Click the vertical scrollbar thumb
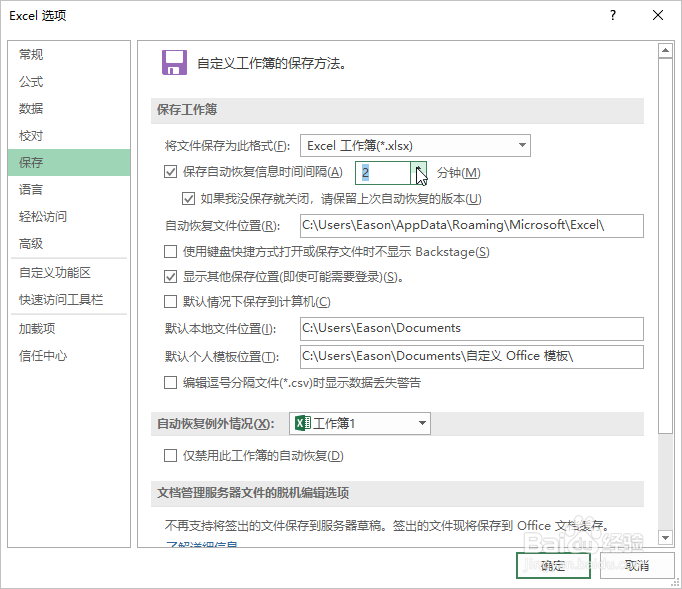The width and height of the screenshot is (682, 589). (x=665, y=246)
